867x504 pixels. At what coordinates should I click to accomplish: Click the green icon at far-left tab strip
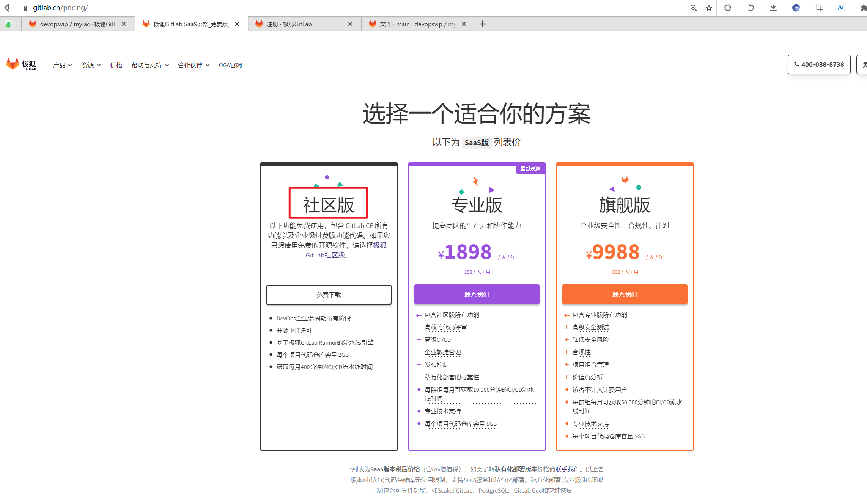tap(8, 24)
